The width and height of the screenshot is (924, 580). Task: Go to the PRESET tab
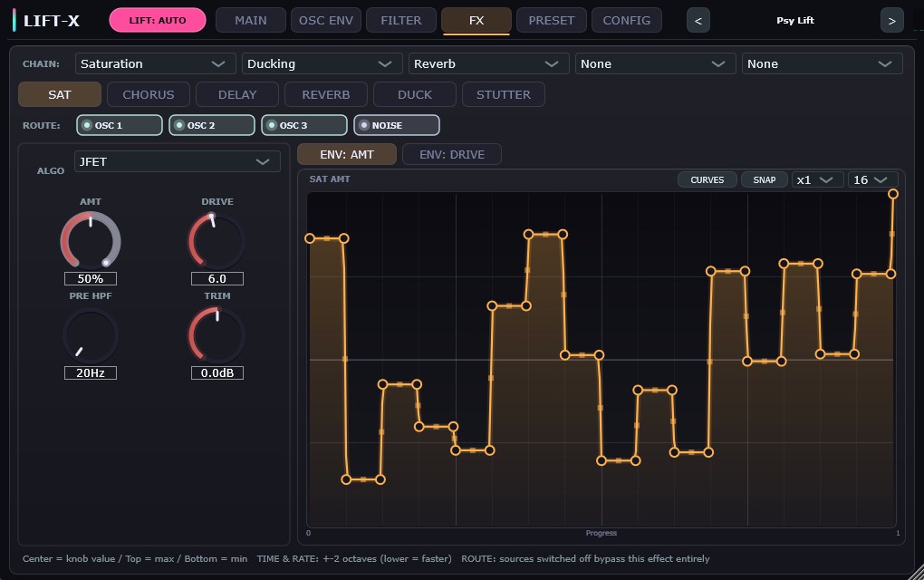tap(552, 20)
